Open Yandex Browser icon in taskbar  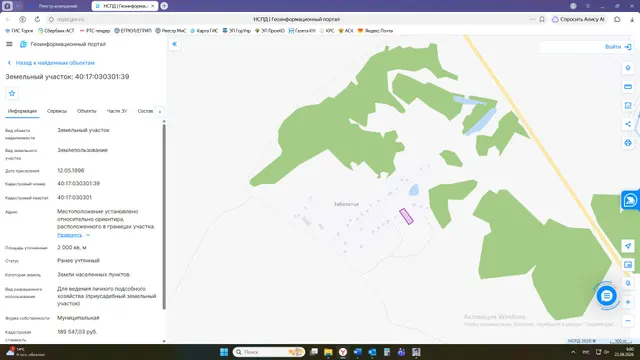click(x=343, y=352)
